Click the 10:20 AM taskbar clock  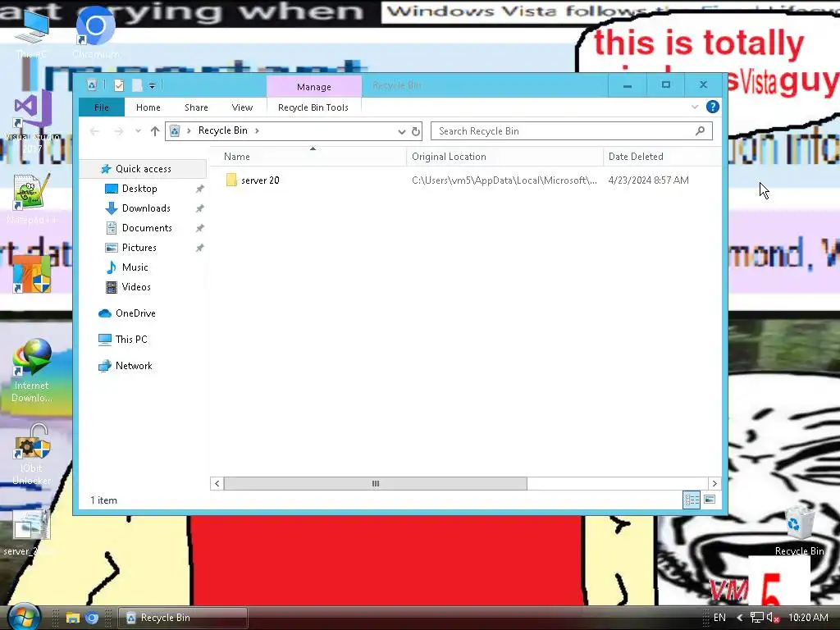tap(808, 618)
